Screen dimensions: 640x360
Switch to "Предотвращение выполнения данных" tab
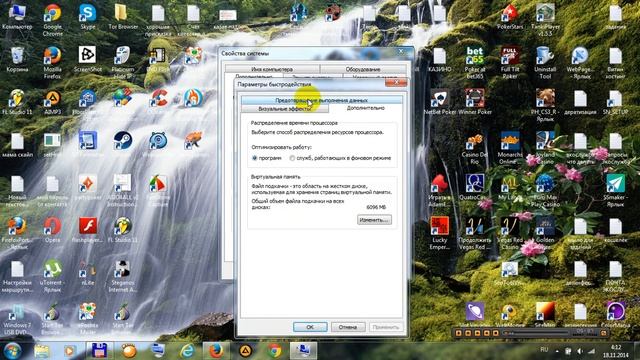[x=321, y=100]
